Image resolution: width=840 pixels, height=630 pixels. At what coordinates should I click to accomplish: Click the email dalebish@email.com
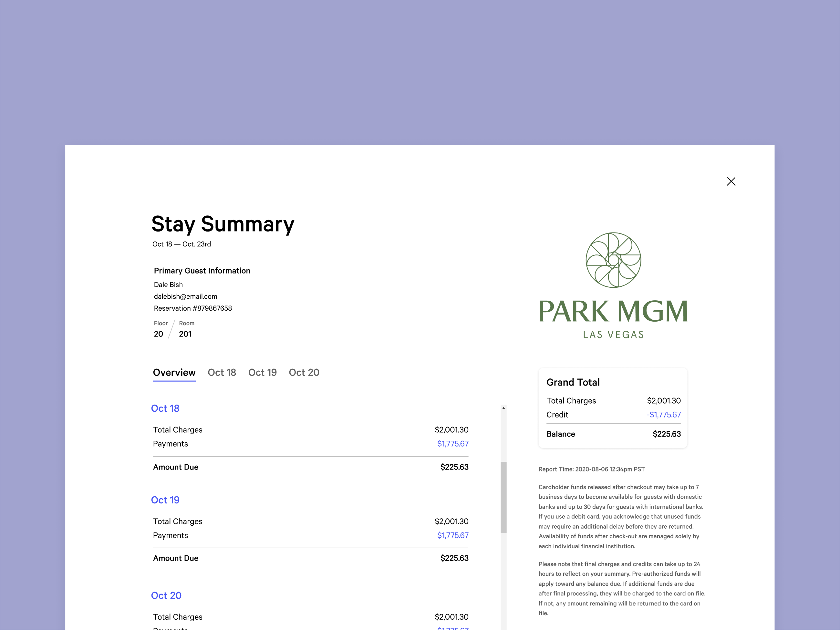point(185,296)
